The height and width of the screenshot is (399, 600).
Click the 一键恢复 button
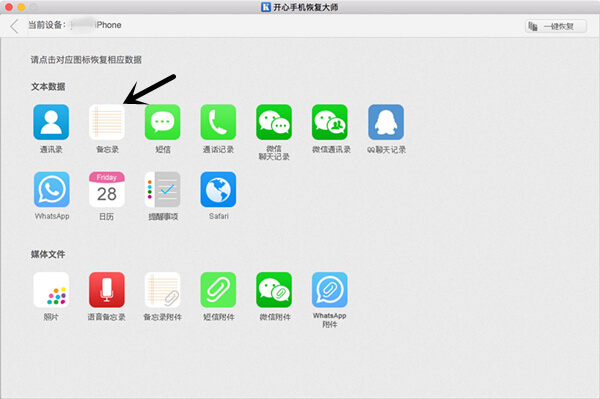(556, 26)
